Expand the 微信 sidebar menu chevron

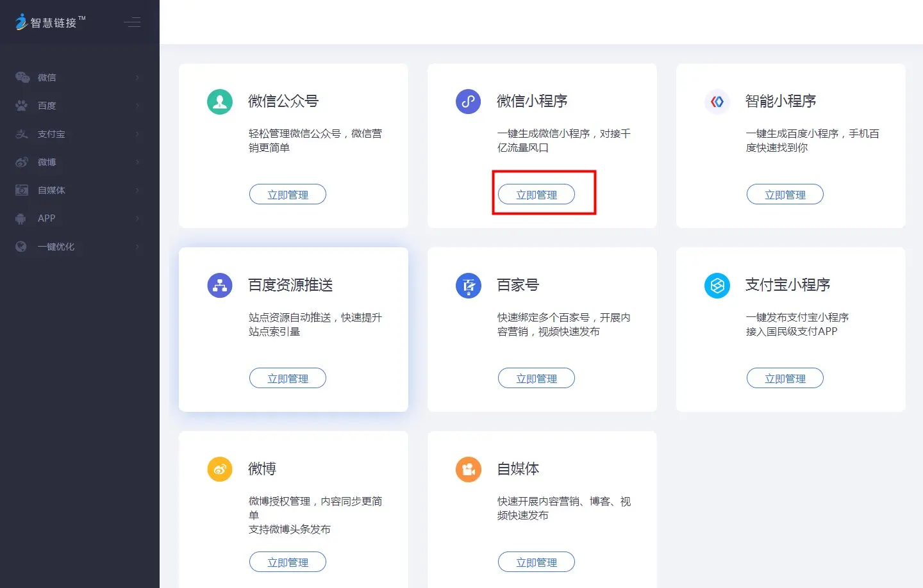137,78
